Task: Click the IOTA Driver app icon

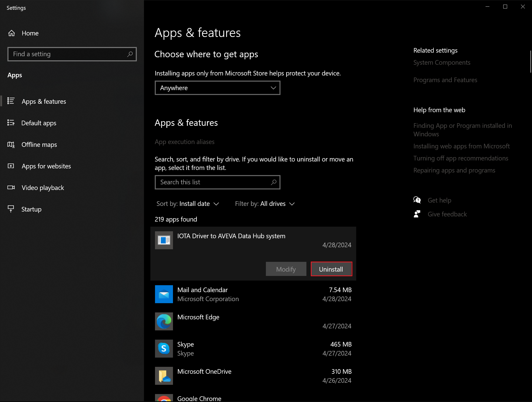Action: point(164,240)
